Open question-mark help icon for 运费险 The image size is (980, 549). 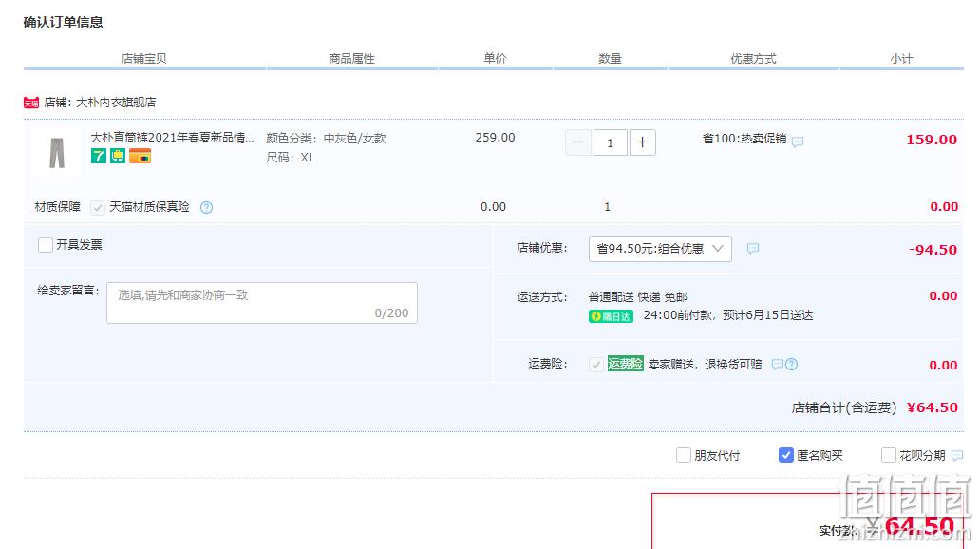pyautogui.click(x=791, y=365)
